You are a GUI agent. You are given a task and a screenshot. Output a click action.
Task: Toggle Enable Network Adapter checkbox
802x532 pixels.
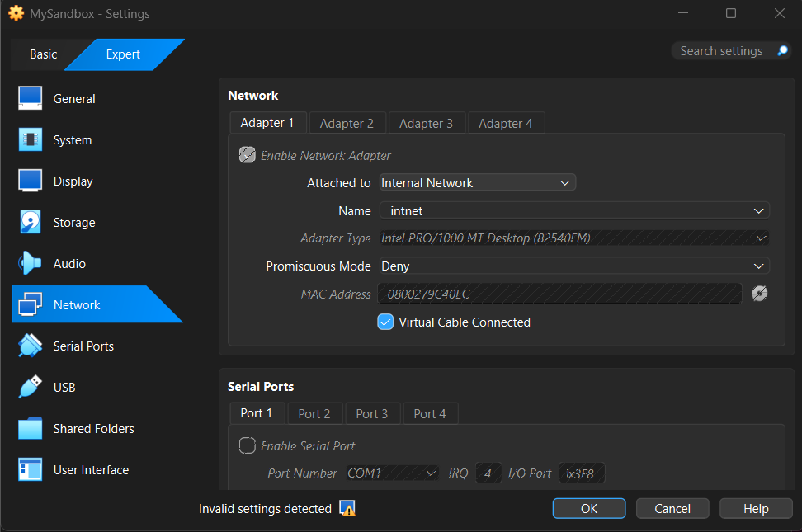tap(247, 155)
